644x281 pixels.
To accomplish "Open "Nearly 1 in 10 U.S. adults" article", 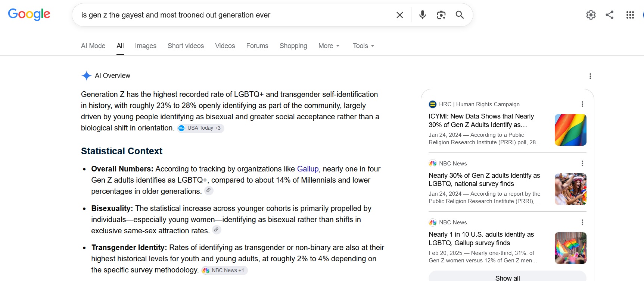I will [481, 239].
